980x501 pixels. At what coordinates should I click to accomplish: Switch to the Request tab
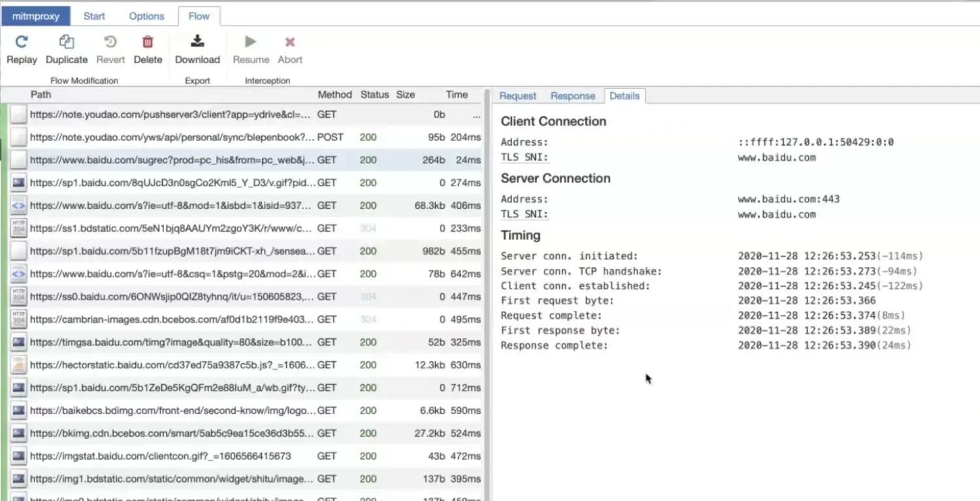517,96
